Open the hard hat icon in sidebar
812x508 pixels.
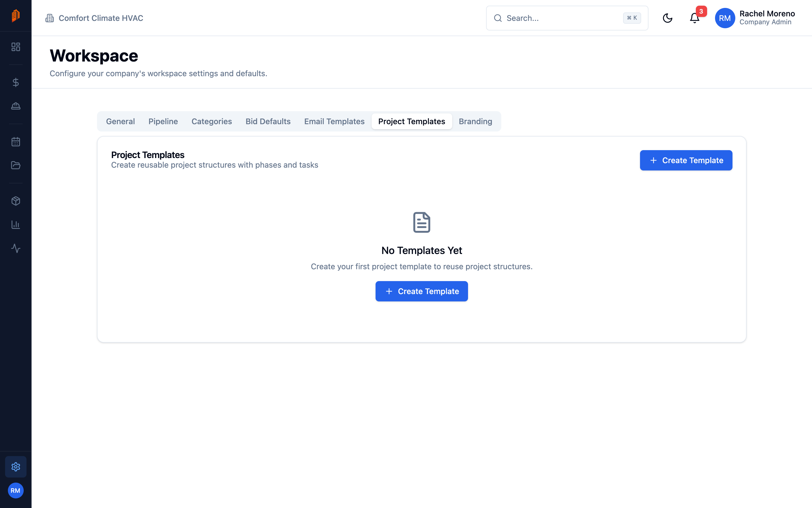click(16, 106)
